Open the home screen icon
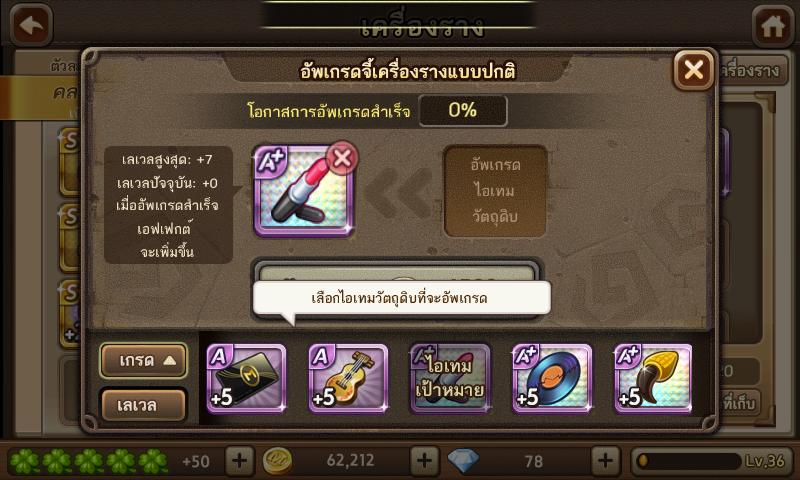 tap(772, 26)
